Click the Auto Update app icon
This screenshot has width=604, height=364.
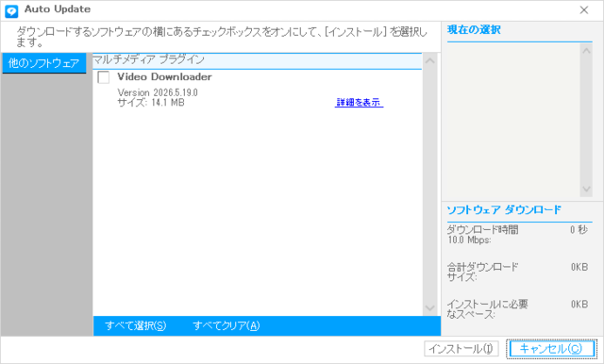[x=11, y=10]
